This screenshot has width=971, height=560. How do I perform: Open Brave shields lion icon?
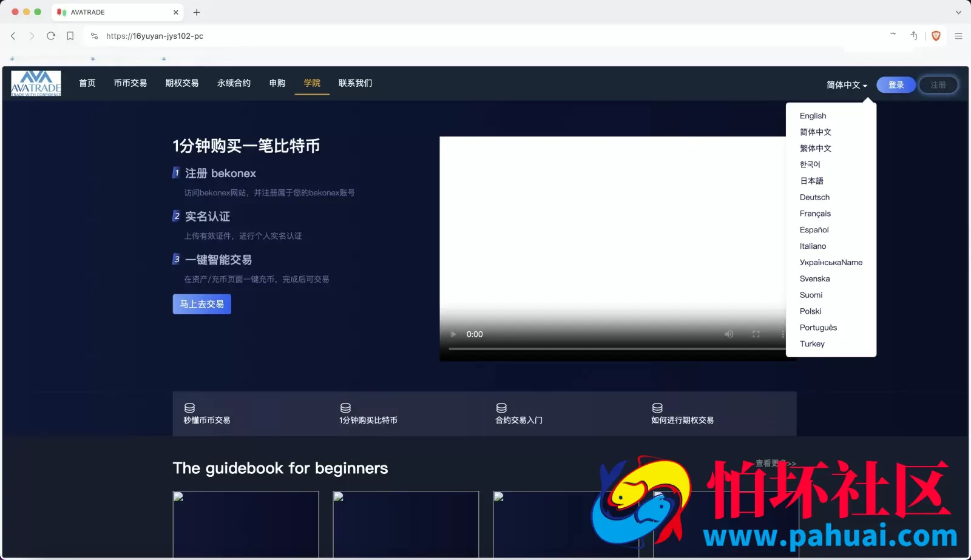click(x=936, y=36)
